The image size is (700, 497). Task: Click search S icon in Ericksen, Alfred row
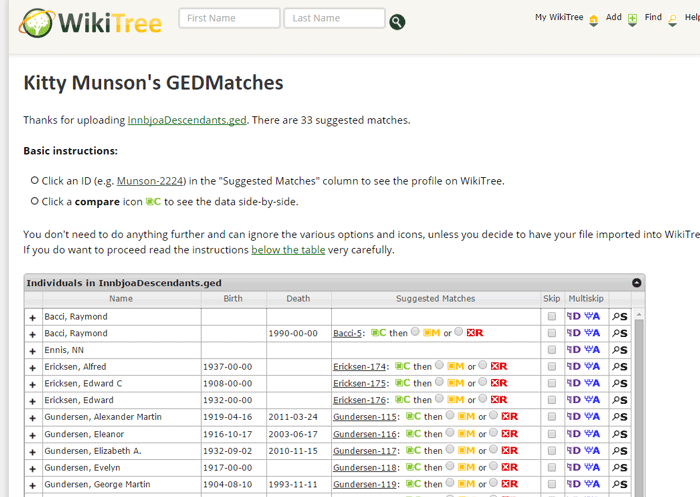pyautogui.click(x=620, y=367)
